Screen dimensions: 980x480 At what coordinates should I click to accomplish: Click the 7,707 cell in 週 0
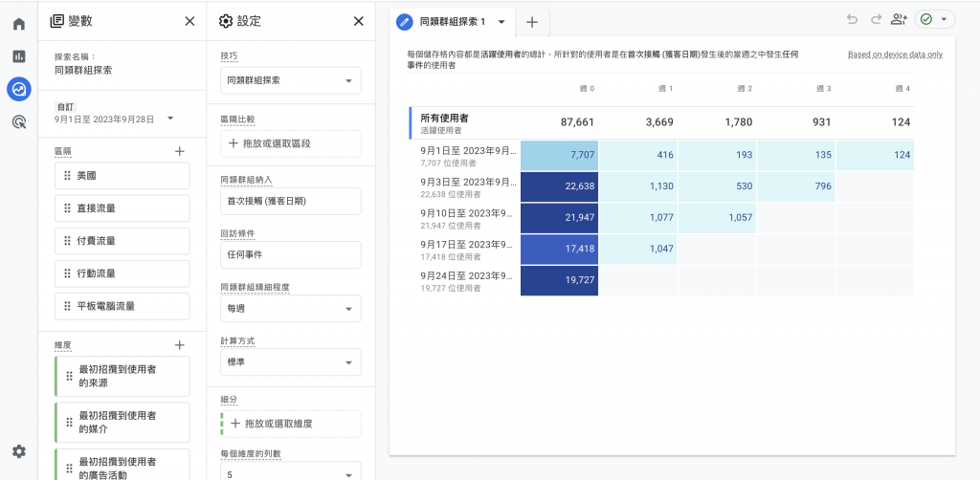[559, 155]
